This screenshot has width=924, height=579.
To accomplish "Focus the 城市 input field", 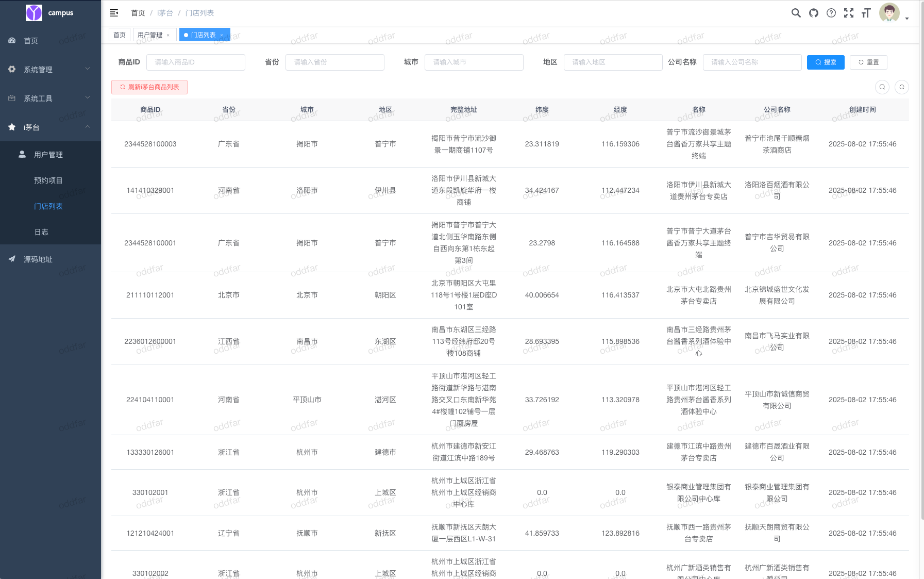I will pyautogui.click(x=474, y=62).
